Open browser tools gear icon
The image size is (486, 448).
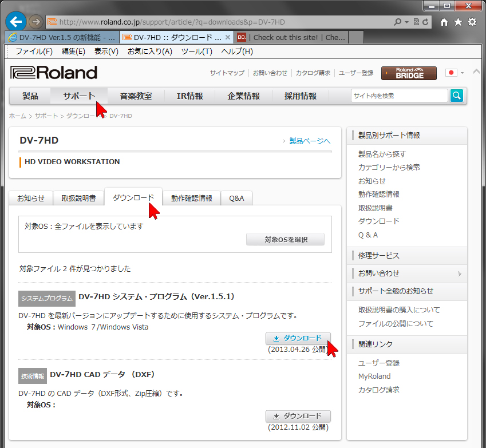[472, 22]
